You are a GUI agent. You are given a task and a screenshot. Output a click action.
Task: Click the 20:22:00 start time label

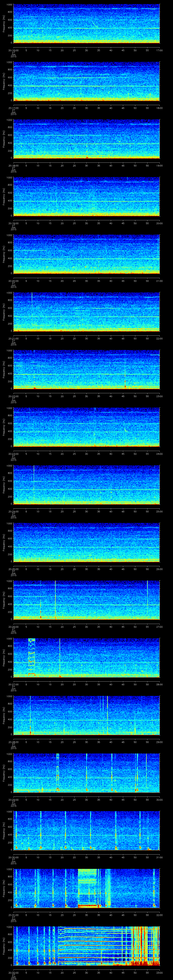(13, 396)
